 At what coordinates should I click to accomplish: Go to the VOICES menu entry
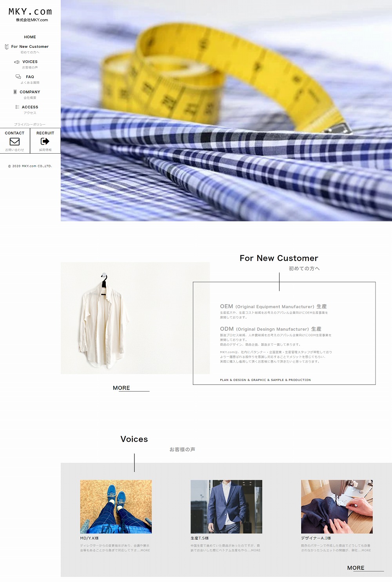pyautogui.click(x=30, y=62)
